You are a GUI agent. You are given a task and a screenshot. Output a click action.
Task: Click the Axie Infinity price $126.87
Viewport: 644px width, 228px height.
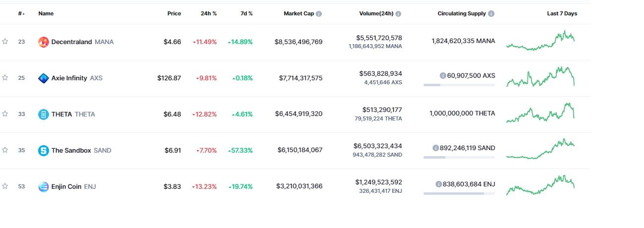169,78
